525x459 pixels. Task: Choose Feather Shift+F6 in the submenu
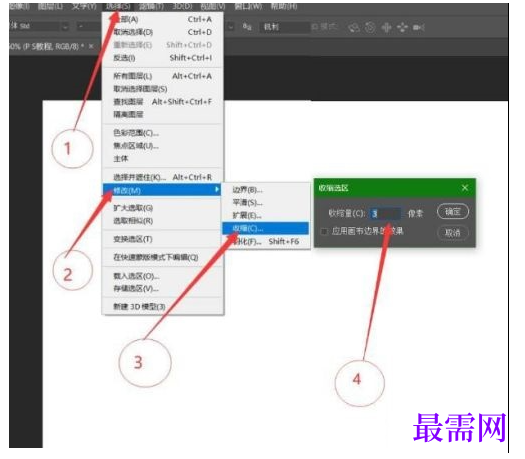click(x=266, y=241)
